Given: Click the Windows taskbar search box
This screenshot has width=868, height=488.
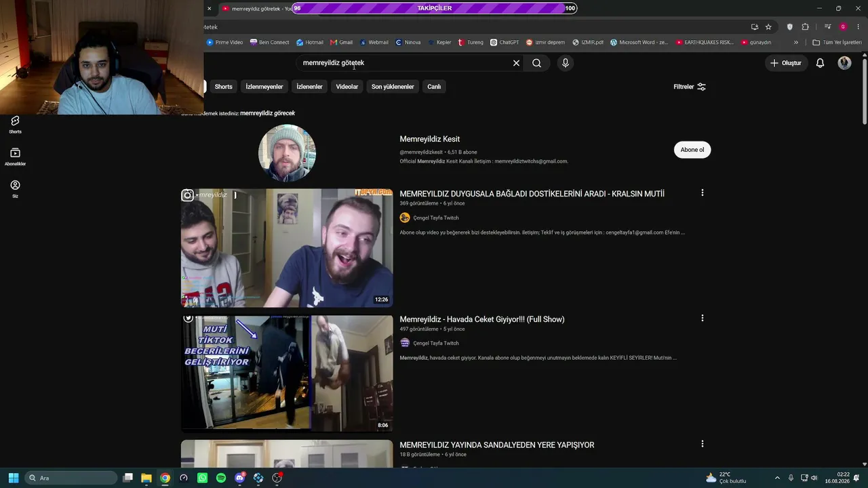Looking at the screenshot, I should [71, 478].
